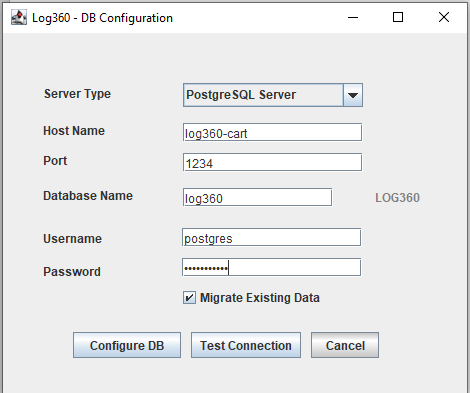Click the Log360 - DB Configuration window title
Viewport: 470px width, 393px height.
click(x=102, y=18)
